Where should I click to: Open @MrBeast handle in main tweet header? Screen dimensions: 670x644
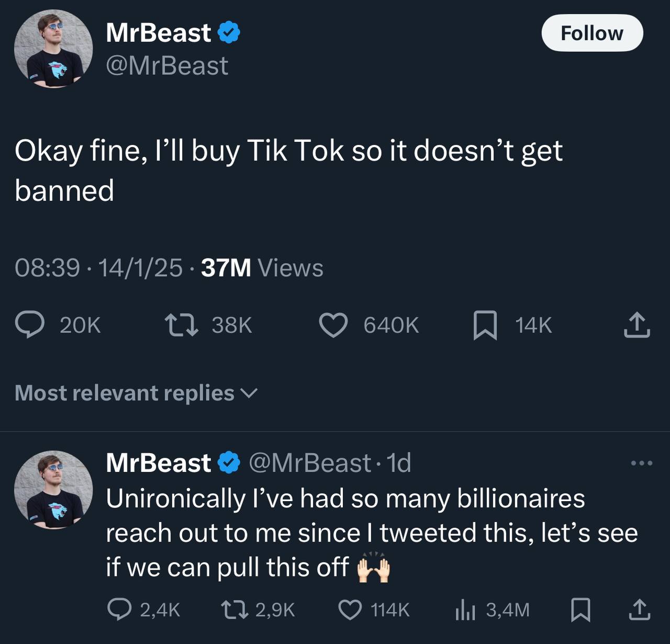coord(167,66)
